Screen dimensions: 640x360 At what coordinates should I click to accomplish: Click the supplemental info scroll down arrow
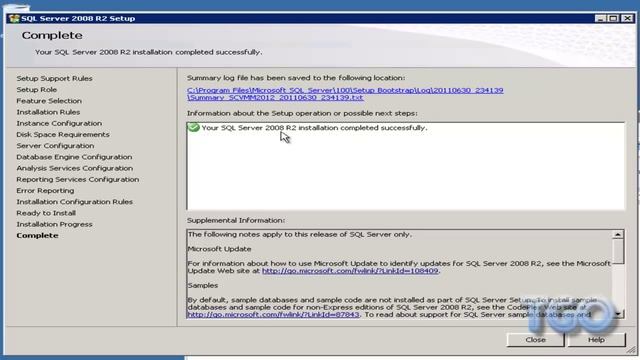pos(618,313)
